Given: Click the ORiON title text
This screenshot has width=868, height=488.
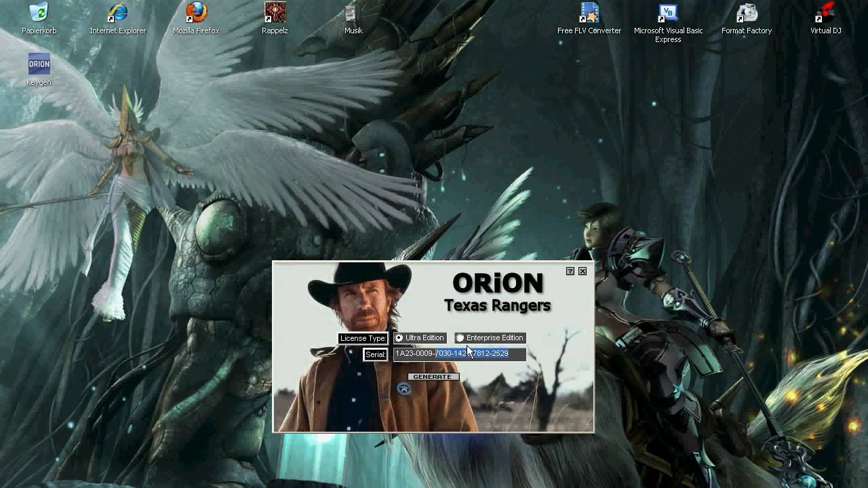Looking at the screenshot, I should [498, 283].
